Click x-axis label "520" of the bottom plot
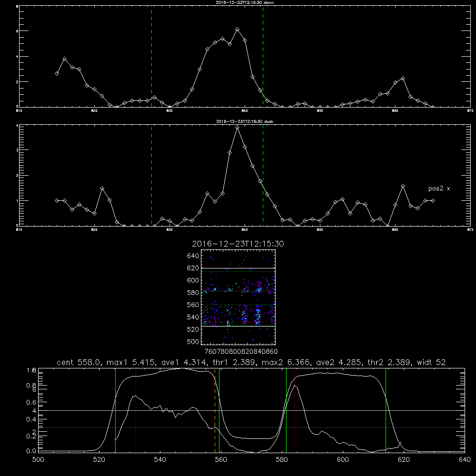Screen dimensions: 476x476 point(99,460)
